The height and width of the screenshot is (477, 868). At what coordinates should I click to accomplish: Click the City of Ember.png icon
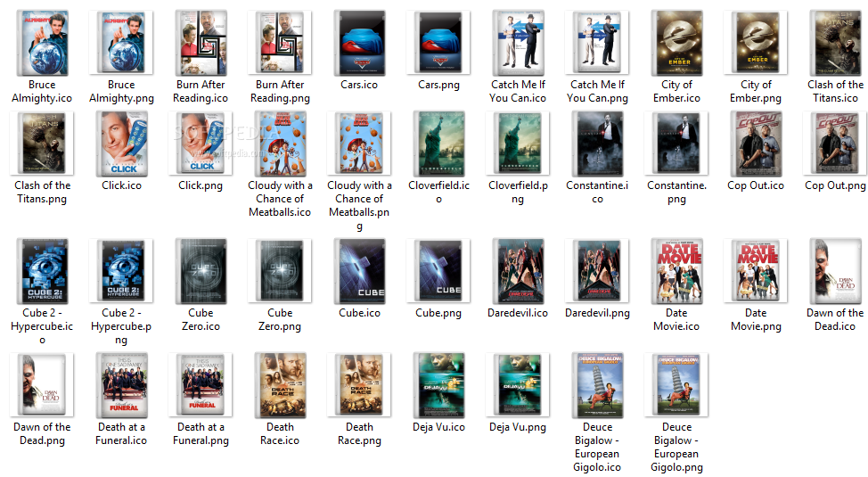[x=756, y=43]
